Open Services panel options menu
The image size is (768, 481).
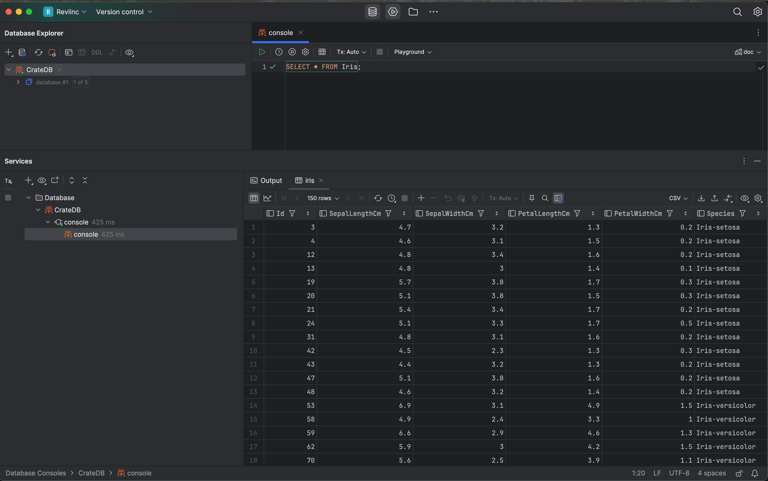click(744, 161)
